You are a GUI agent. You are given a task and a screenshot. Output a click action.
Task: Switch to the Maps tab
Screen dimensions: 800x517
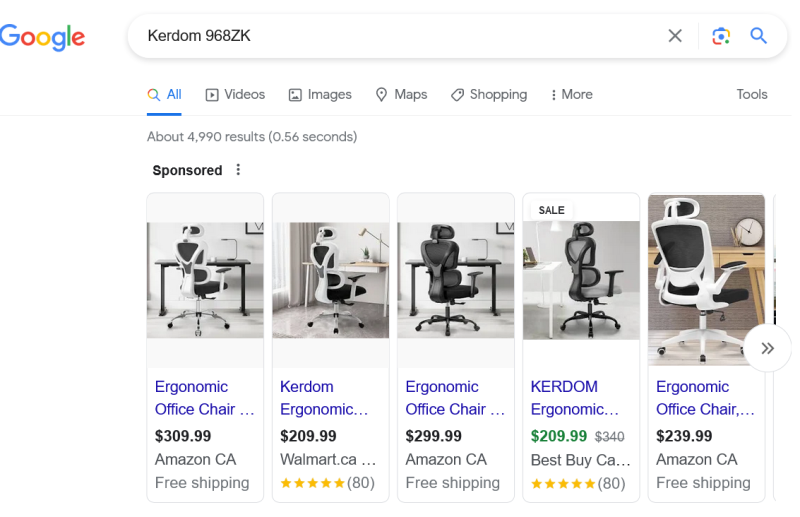tap(401, 95)
